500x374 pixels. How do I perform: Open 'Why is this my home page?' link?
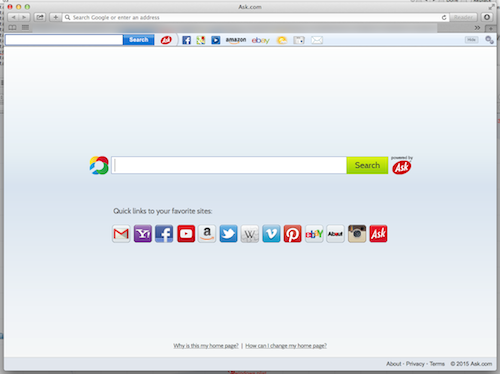[206, 346]
